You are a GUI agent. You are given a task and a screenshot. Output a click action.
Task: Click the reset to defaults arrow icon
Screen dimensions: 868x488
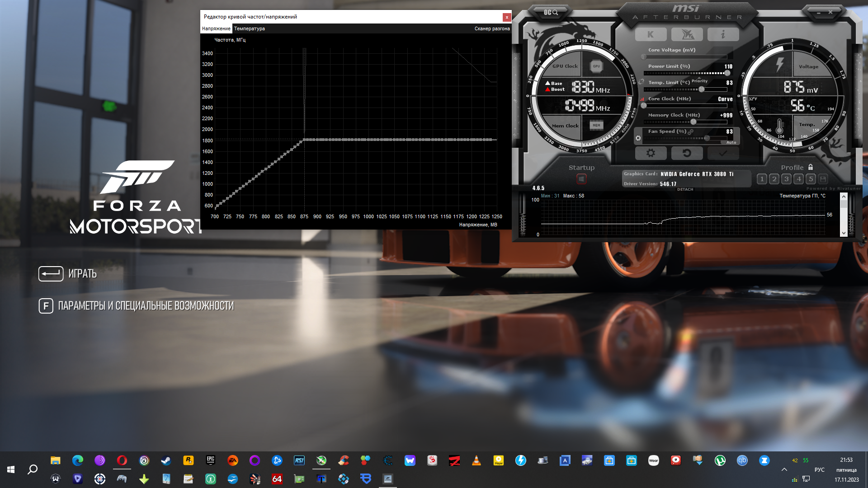coord(687,153)
